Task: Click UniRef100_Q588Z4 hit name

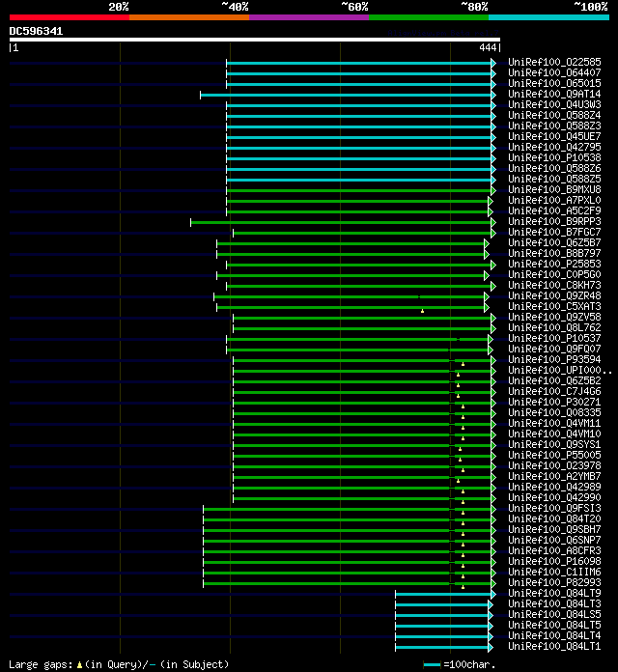Action: pyautogui.click(x=554, y=115)
